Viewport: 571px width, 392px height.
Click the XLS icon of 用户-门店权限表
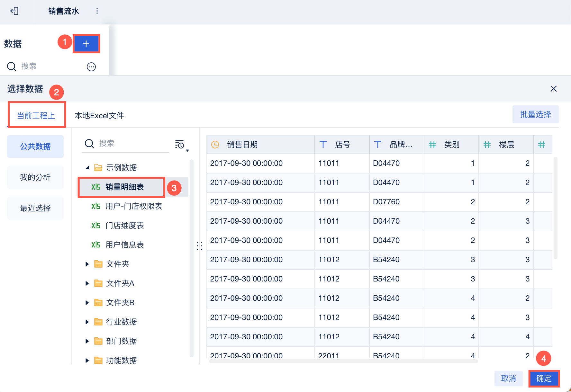[96, 206]
